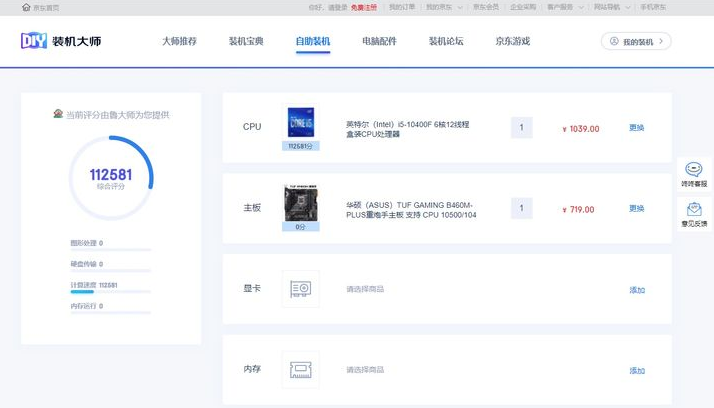This screenshot has width=714, height=408.
Task: Click the 图形处理 0 score bar
Action: point(111,250)
